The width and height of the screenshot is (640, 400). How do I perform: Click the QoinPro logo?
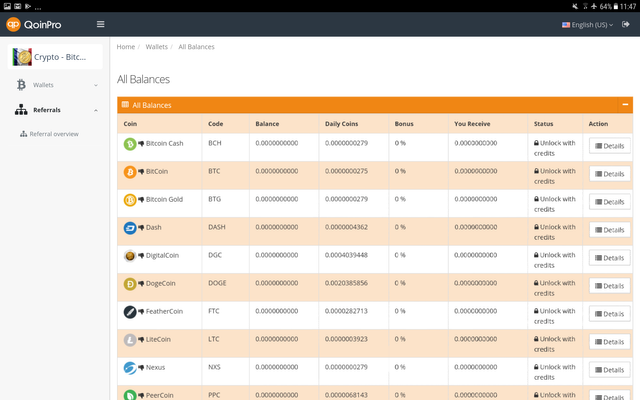34,24
